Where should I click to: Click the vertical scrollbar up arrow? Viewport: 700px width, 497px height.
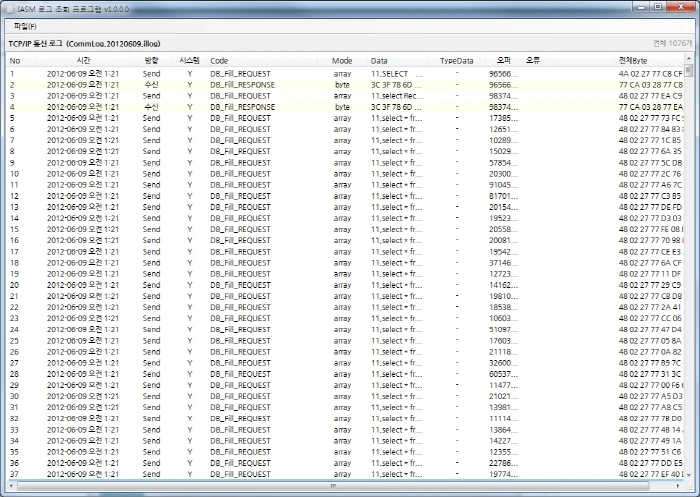point(688,59)
